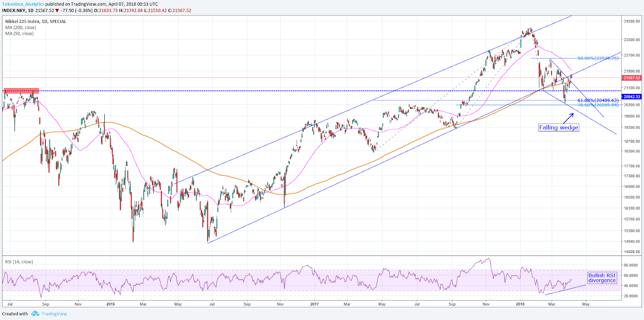
Task: Click the 2017 label on time axis
Action: pos(314,304)
